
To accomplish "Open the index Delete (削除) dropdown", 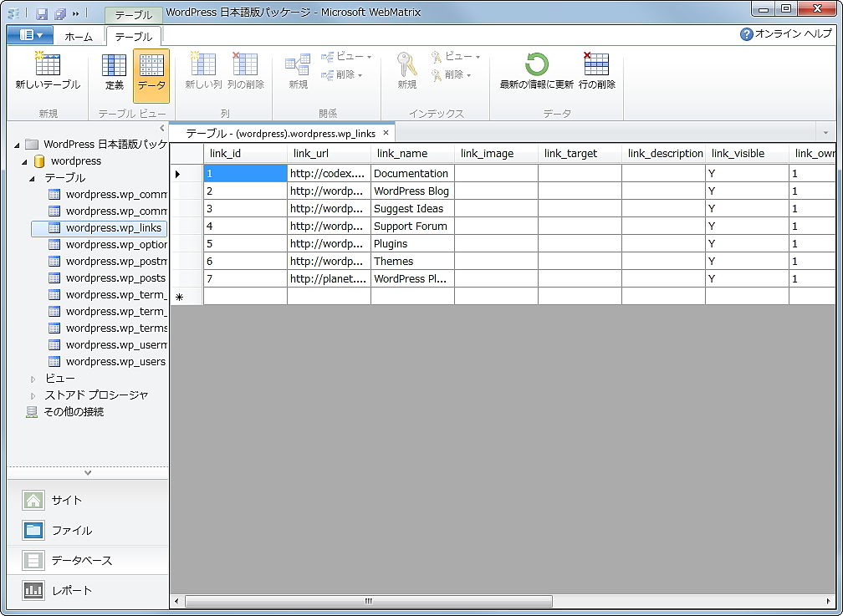I will point(451,74).
